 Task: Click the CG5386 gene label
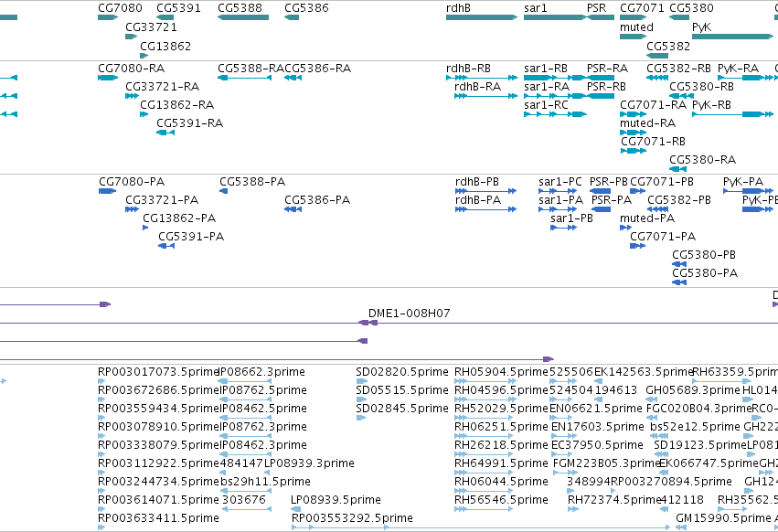pos(306,8)
